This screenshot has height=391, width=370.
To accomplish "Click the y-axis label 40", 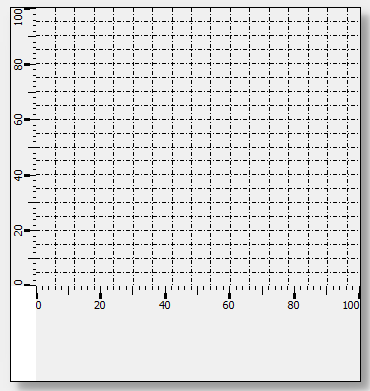I will [18, 175].
